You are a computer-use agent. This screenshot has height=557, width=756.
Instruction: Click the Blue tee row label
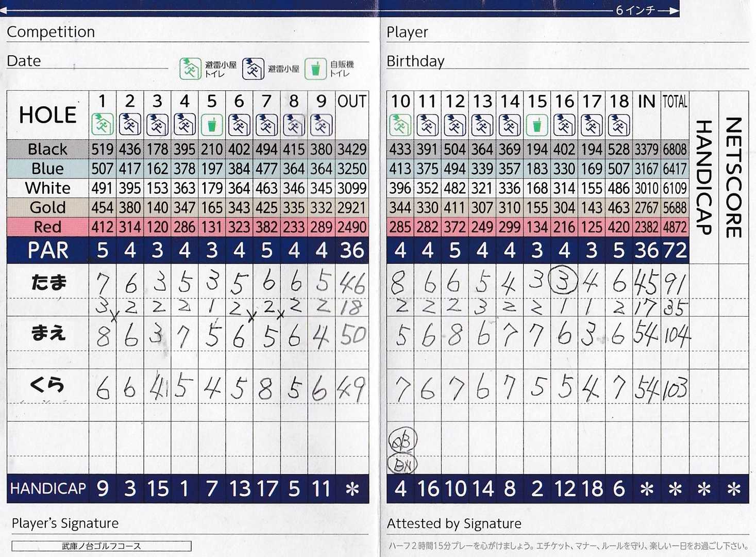(47, 169)
